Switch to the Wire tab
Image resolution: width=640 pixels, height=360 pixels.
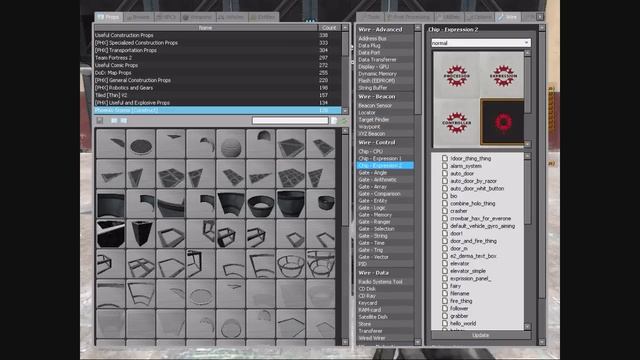(507, 17)
